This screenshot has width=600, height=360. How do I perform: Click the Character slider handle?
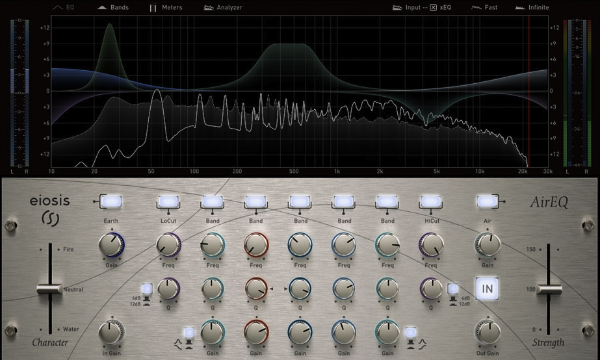click(49, 288)
